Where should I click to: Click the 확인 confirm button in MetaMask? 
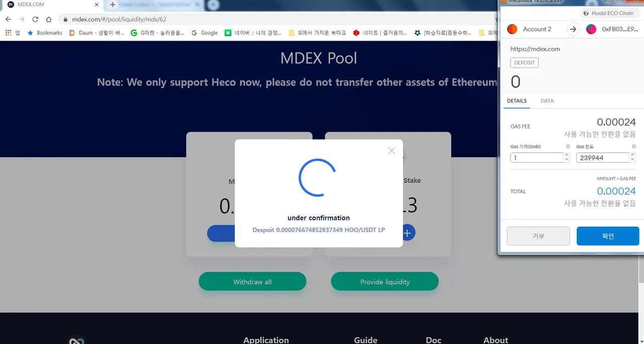pos(608,236)
